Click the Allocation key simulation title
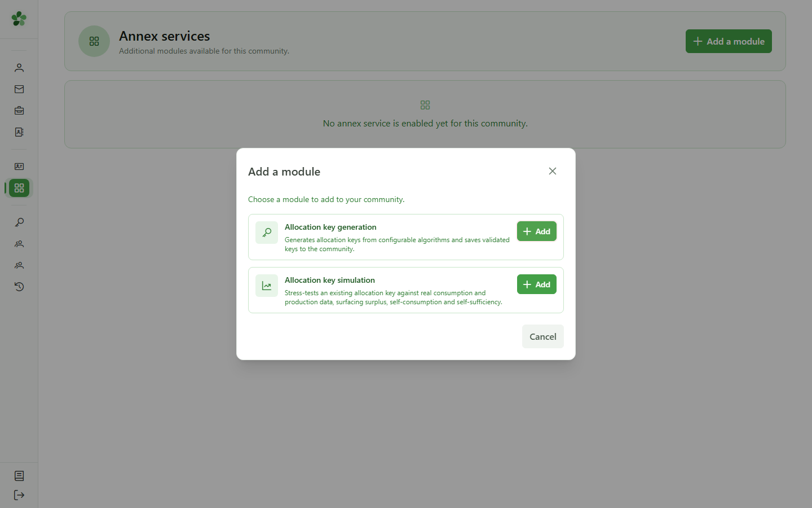Screen dimensions: 812x508 (x=330, y=280)
